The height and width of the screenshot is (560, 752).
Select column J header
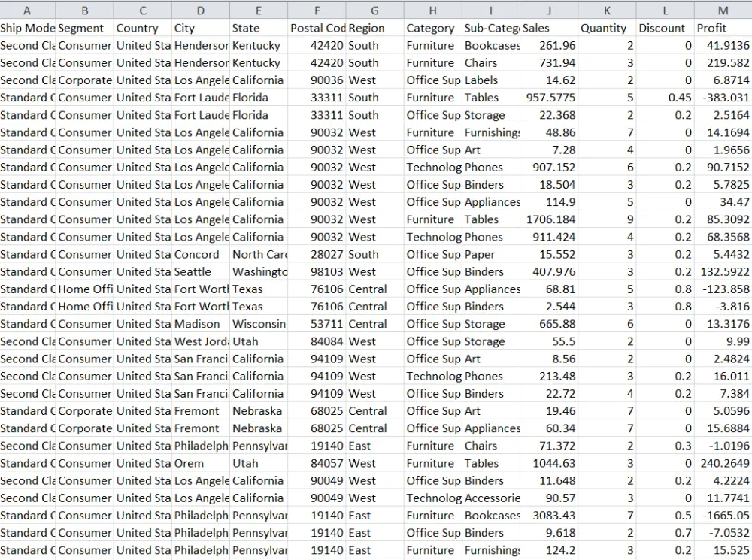coord(549,10)
